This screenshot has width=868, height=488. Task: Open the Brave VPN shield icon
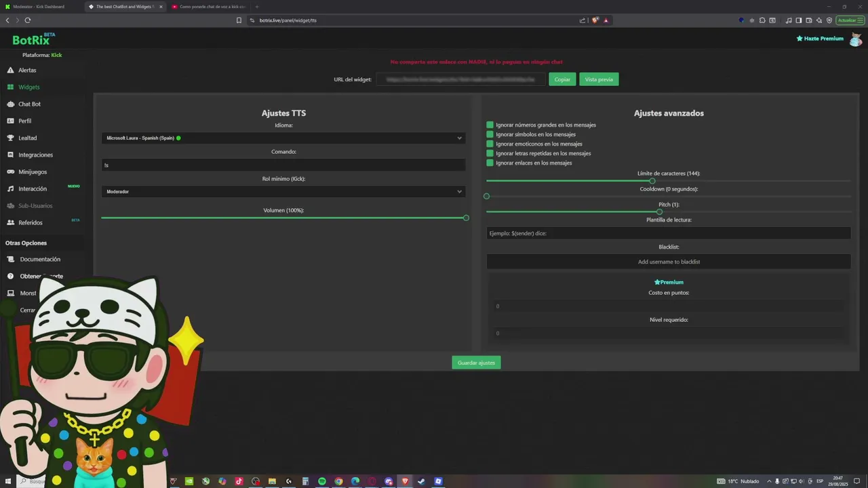(829, 20)
